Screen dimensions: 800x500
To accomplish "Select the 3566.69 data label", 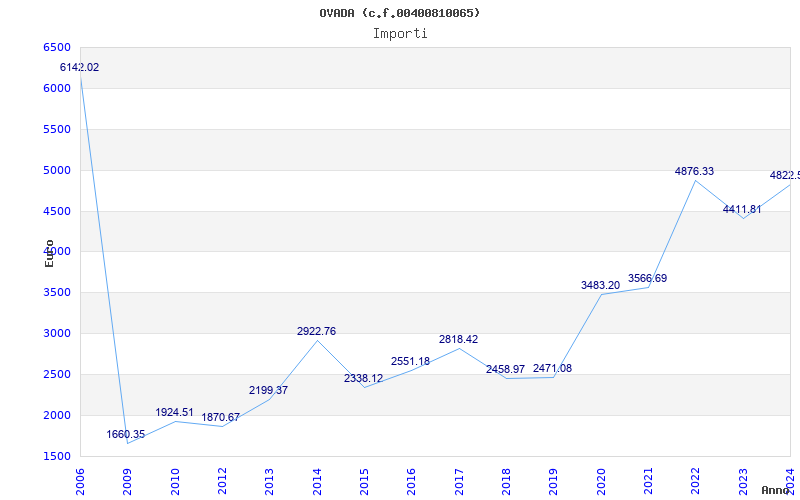I will [647, 279].
